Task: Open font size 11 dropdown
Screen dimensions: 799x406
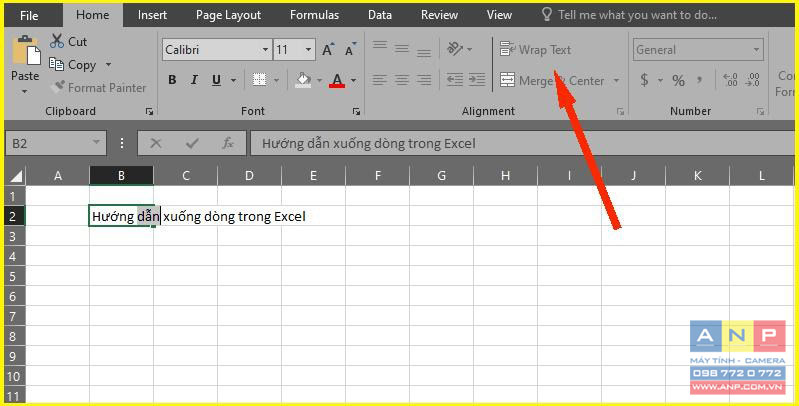Action: pyautogui.click(x=308, y=50)
